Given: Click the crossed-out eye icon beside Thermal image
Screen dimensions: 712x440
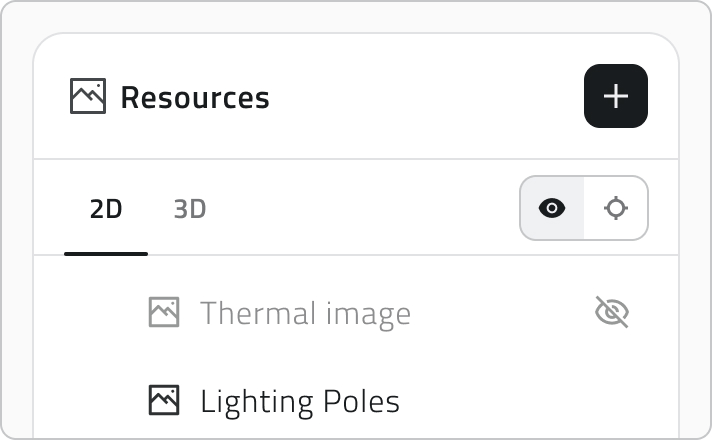Looking at the screenshot, I should (612, 312).
